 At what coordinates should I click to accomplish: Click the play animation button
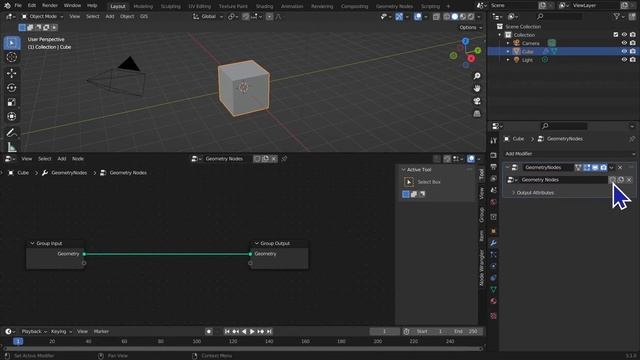252,331
